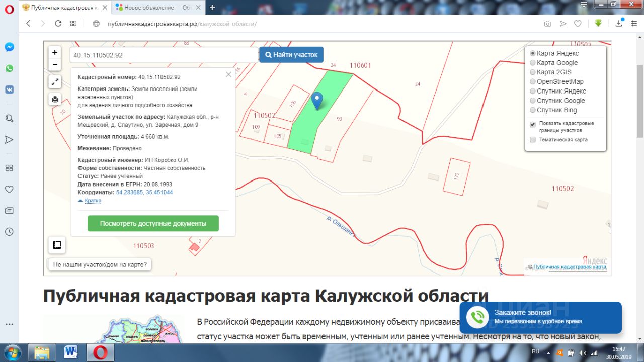
Task: Click the parcel labeled 106 on the map
Action: (x=293, y=103)
